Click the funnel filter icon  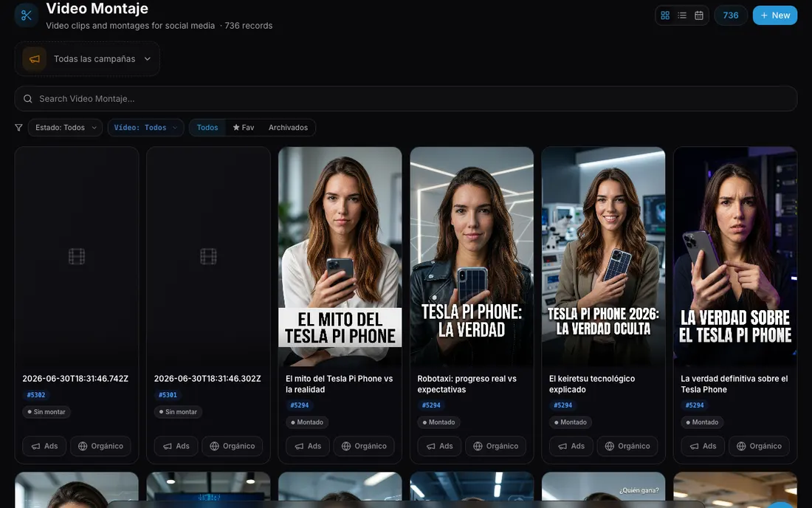click(x=18, y=128)
